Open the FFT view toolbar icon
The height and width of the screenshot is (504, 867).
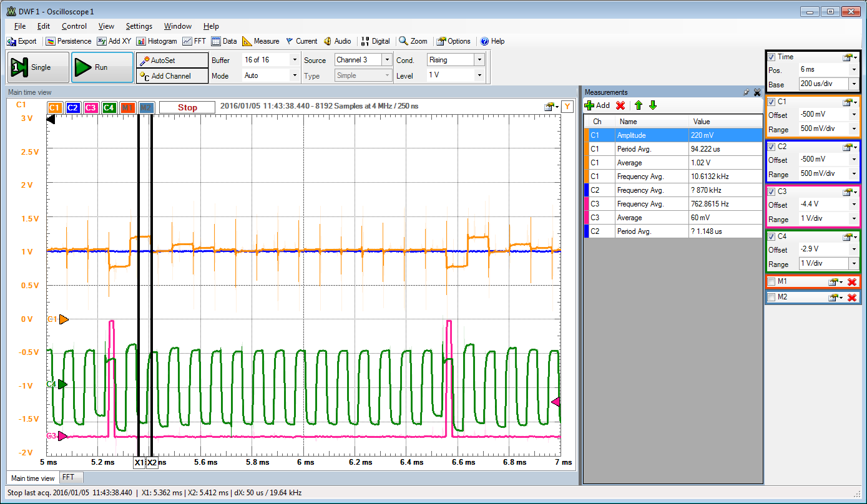coord(195,41)
